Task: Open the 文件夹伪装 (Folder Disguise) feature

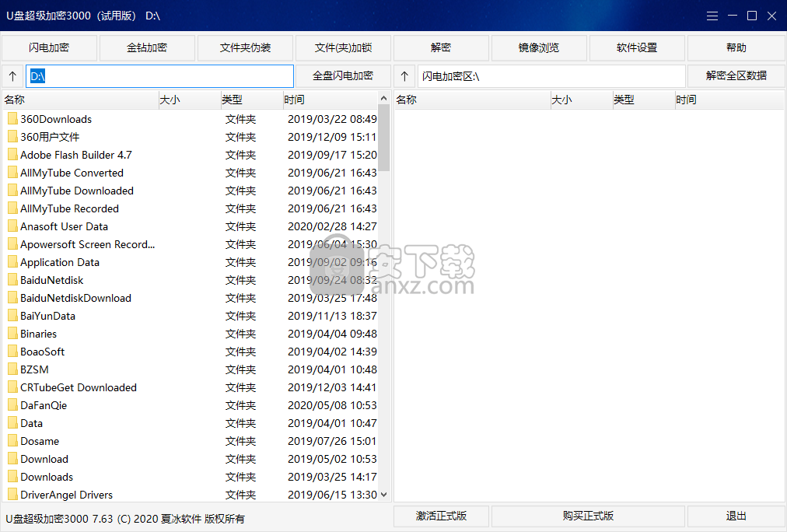Action: point(244,47)
